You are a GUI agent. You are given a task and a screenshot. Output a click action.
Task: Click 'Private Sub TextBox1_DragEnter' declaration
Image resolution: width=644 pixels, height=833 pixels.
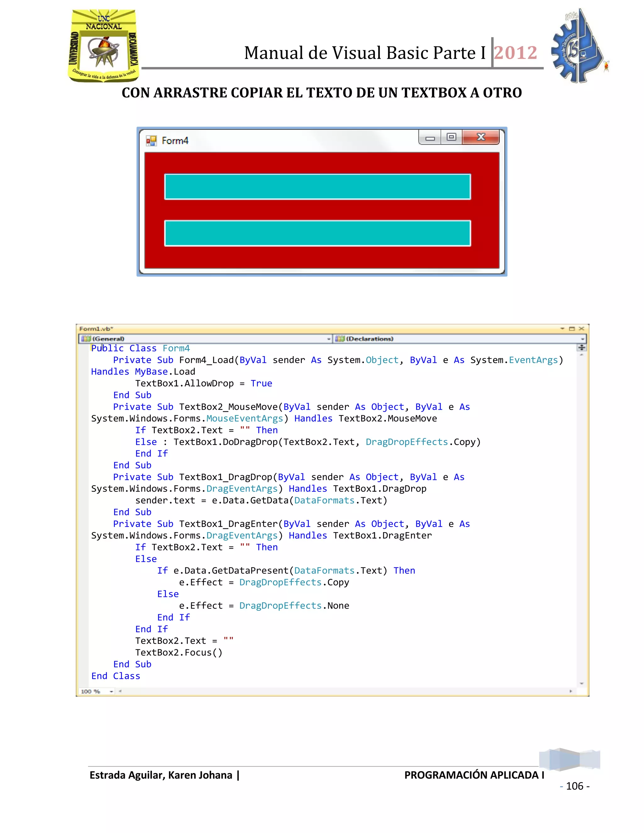[291, 524]
